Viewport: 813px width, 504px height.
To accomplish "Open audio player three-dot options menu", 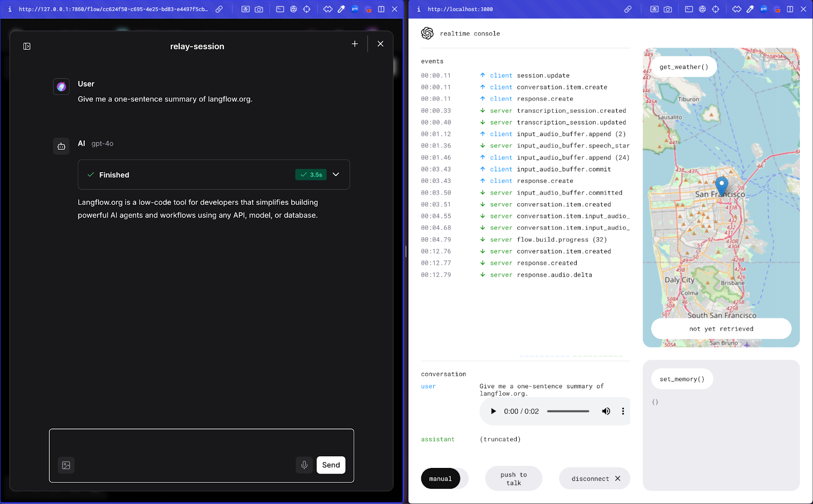I will 623,412.
